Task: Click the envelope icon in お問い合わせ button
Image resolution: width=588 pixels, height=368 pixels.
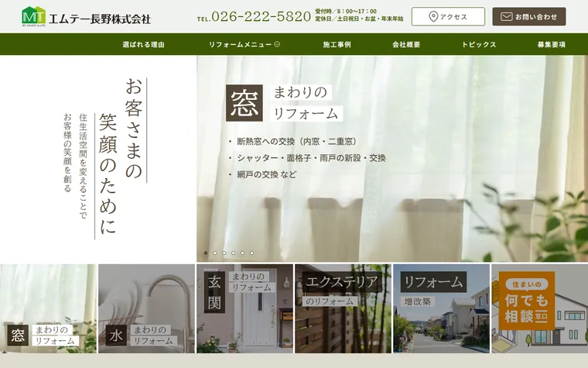Action: click(506, 17)
